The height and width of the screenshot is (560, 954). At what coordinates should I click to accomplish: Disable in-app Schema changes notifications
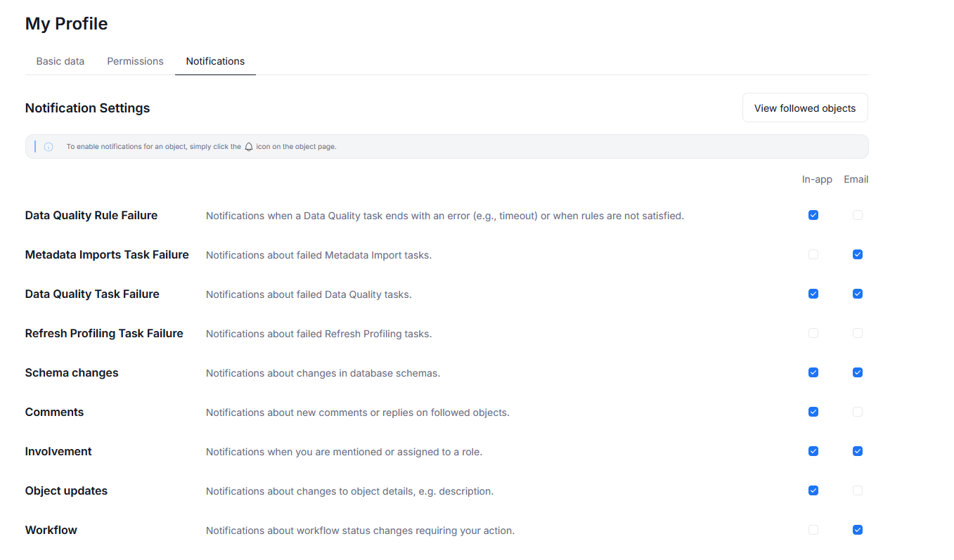pyautogui.click(x=813, y=372)
